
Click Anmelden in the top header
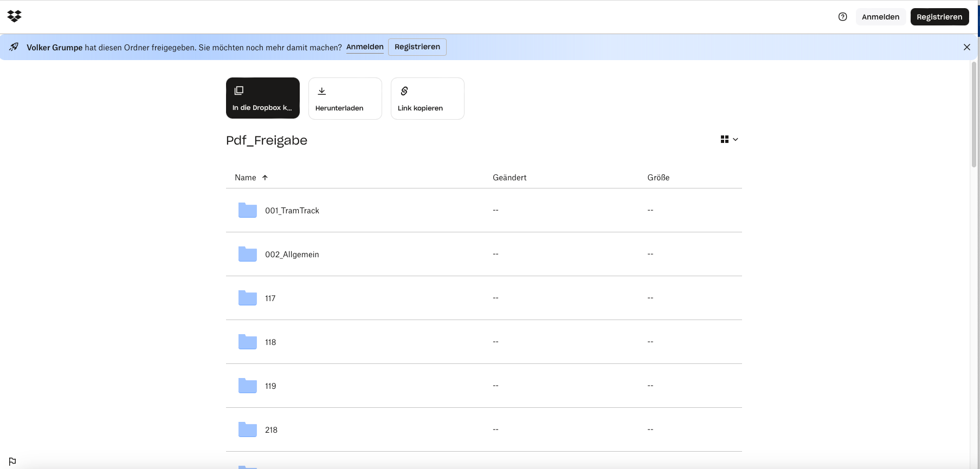(880, 17)
